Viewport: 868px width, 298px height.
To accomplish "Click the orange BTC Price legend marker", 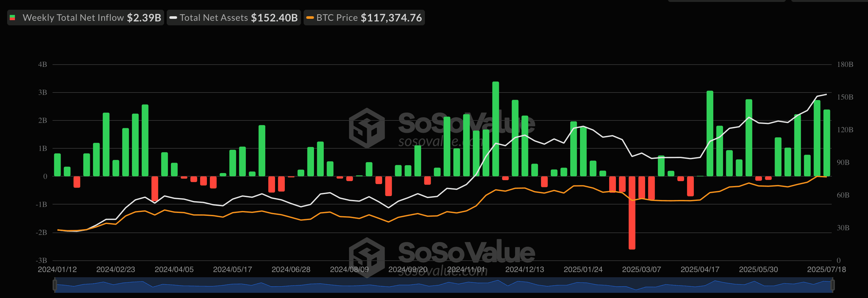I will click(x=310, y=18).
